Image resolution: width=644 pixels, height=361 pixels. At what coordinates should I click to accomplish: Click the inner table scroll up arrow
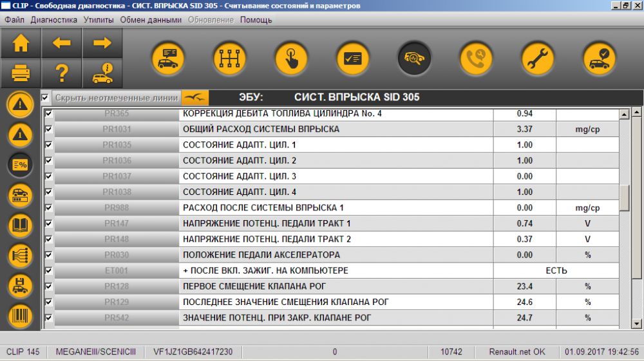coord(624,115)
